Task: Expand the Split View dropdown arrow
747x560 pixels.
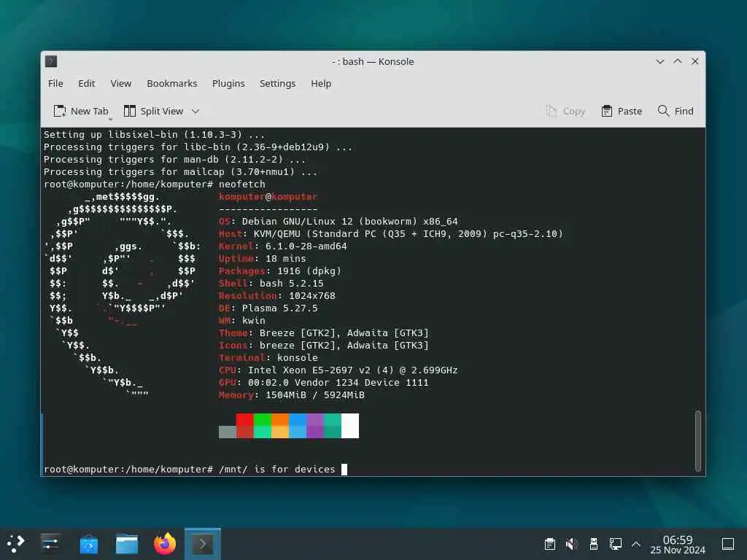Action: coord(196,112)
